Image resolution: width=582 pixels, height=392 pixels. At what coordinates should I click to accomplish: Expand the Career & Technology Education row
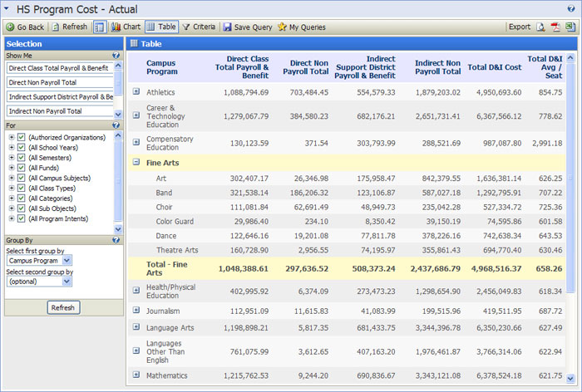click(136, 115)
